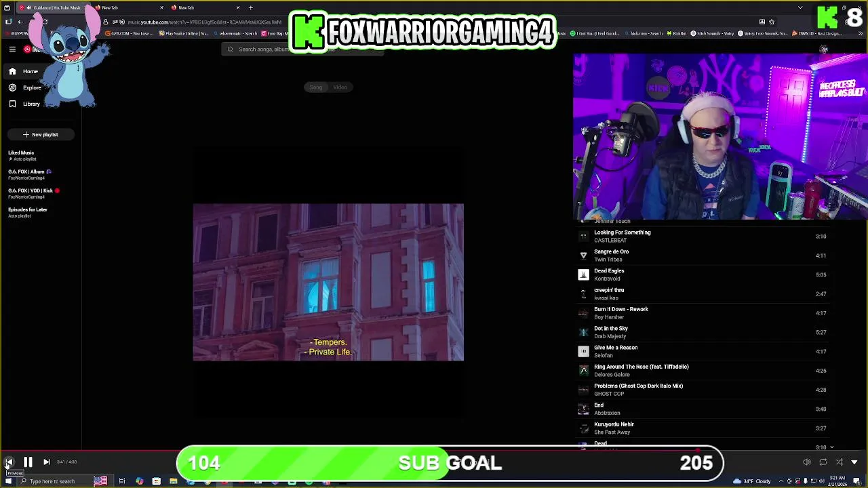Click the playing video thumbnail
The image size is (868, 488).
click(x=328, y=282)
